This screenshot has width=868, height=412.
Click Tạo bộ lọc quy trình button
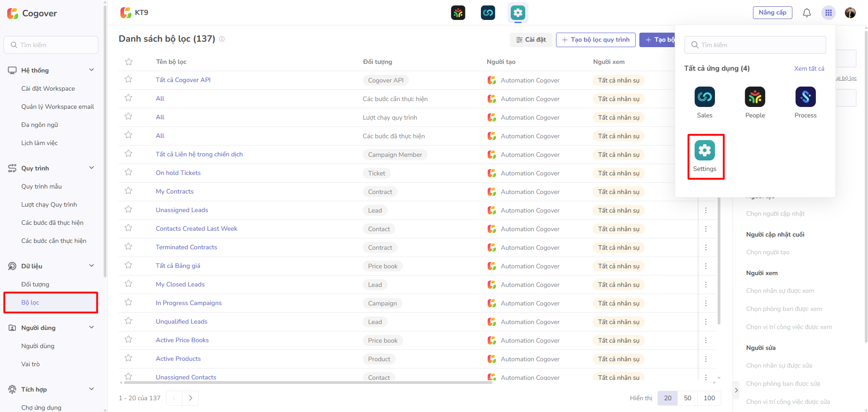pos(595,40)
